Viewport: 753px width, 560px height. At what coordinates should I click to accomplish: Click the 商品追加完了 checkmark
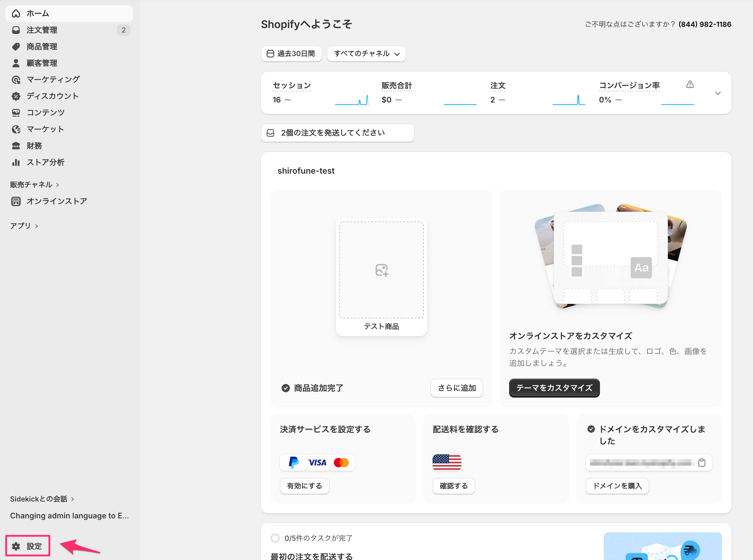(285, 388)
